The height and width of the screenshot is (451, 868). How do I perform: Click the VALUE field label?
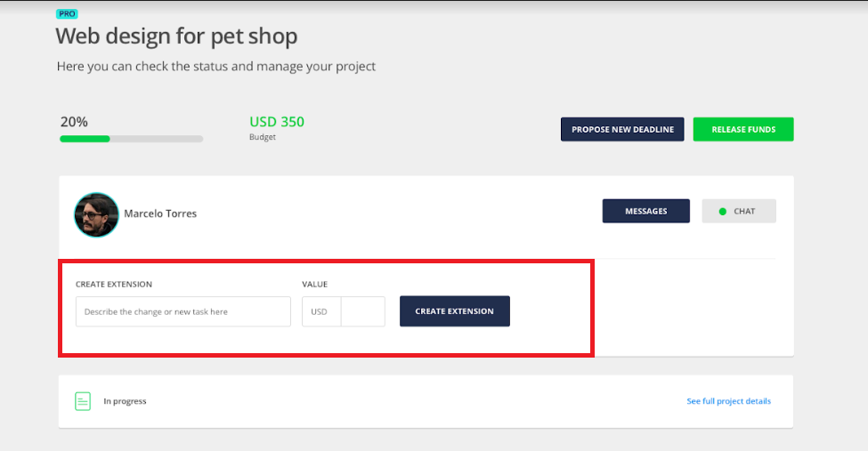[315, 285]
